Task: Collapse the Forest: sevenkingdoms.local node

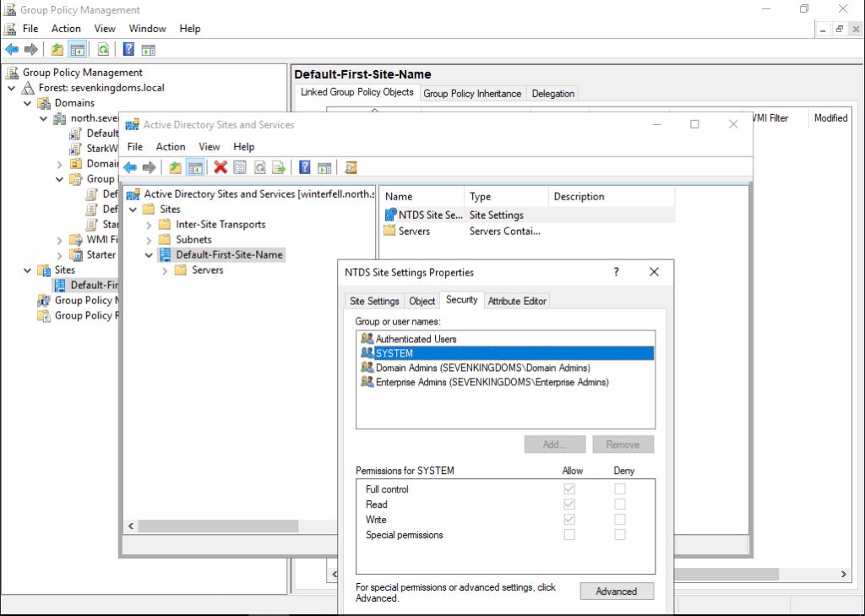Action: pyautogui.click(x=12, y=88)
